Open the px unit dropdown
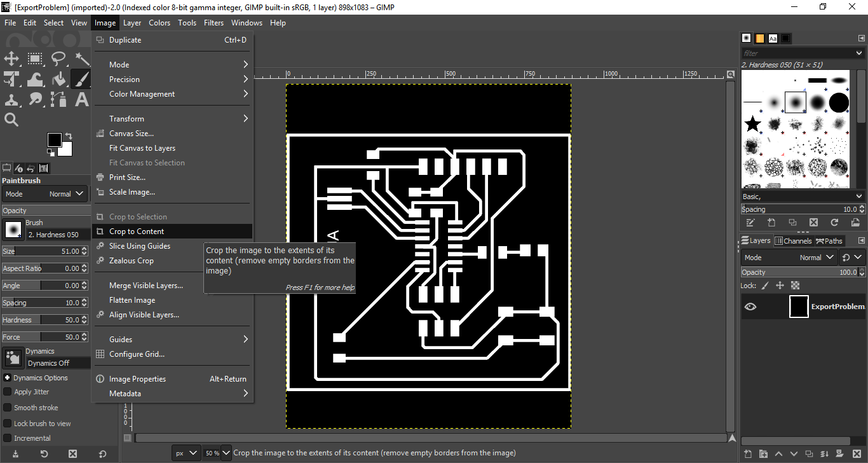Screen dimensions: 868x463 (x=186, y=453)
